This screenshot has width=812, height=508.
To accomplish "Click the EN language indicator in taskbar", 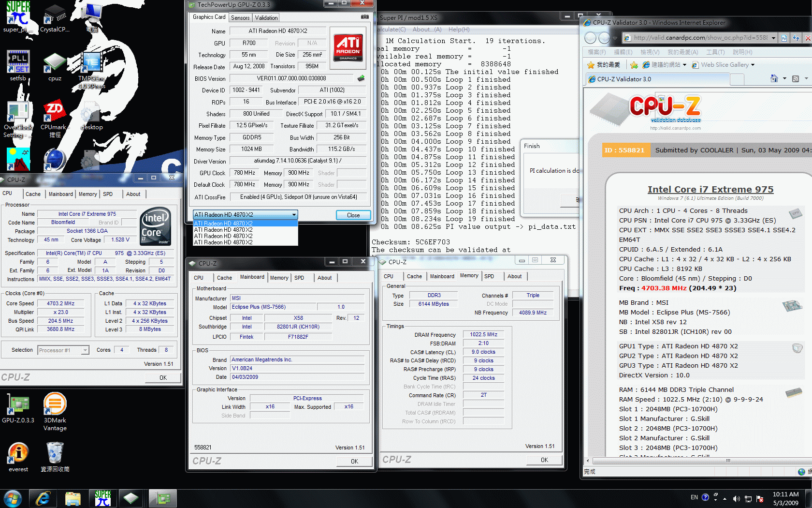I will pos(694,497).
